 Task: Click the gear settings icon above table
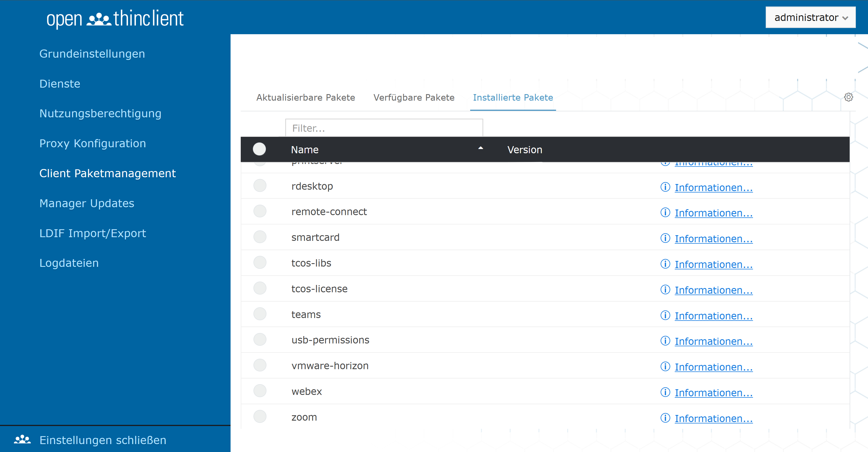click(848, 97)
